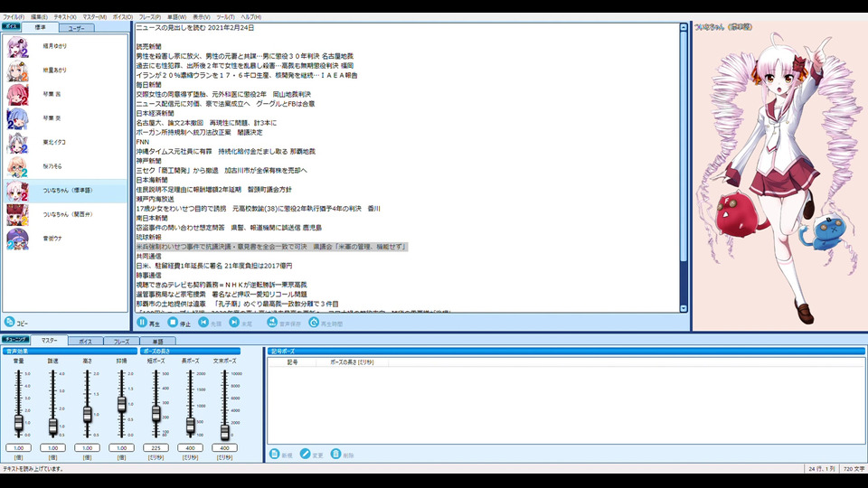Image resolution: width=868 pixels, height=488 pixels.
Task: Click the コピー copy icon
Action: 9,322
